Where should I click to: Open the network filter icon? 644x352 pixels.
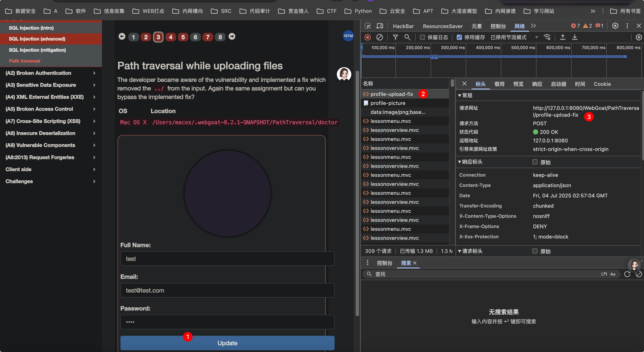point(395,37)
